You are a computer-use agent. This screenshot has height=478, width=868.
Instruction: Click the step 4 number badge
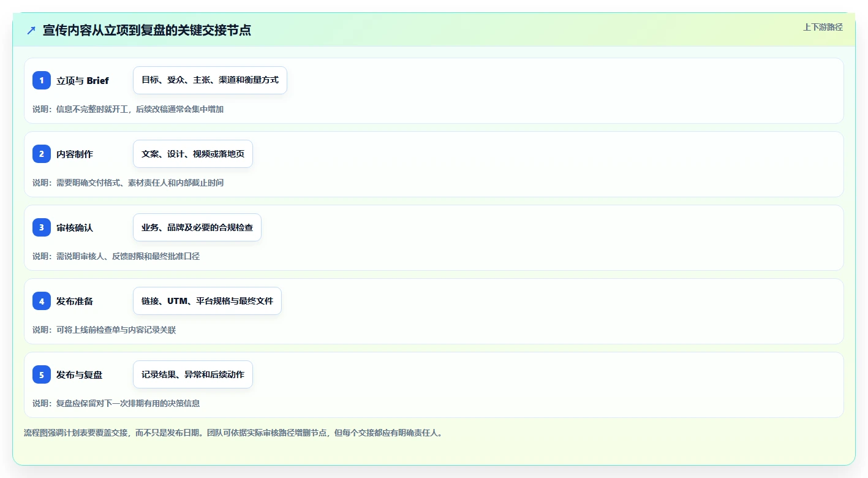(x=42, y=301)
